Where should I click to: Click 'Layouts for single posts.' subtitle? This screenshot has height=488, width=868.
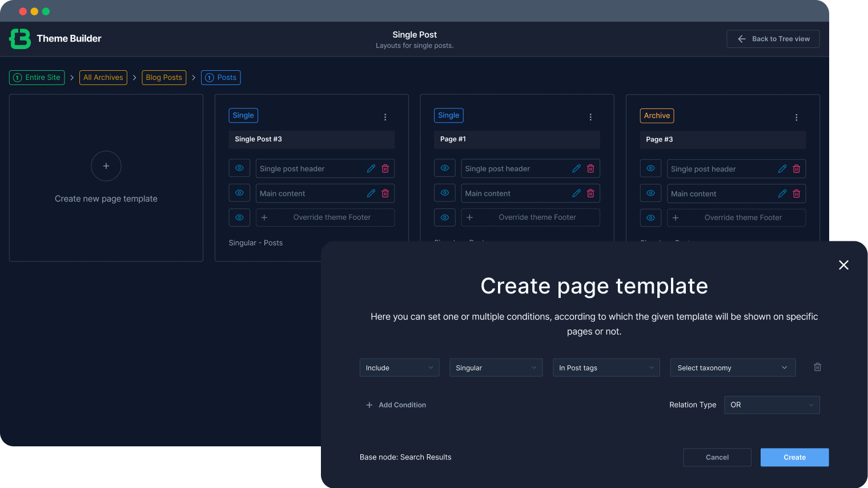(x=415, y=46)
